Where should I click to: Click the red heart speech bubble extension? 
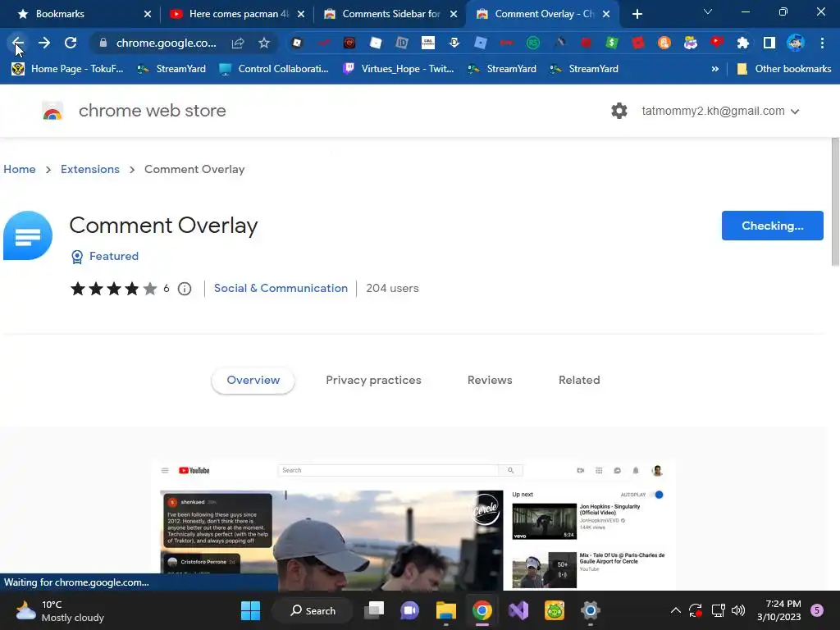(x=717, y=43)
